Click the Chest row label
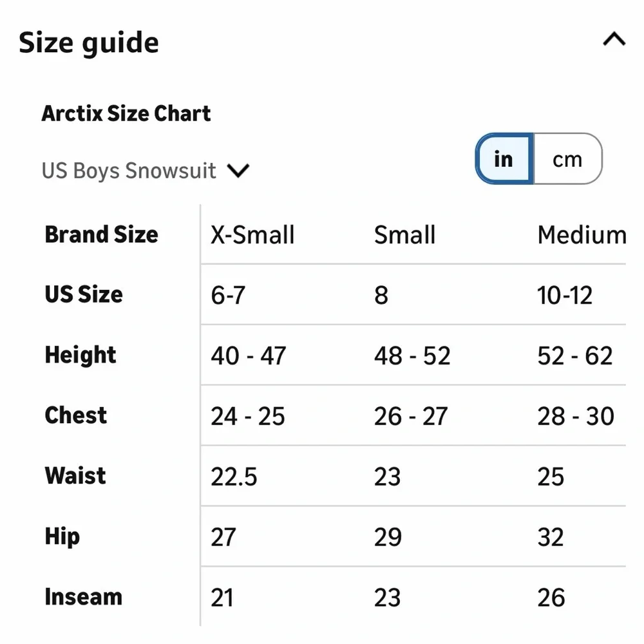The height and width of the screenshot is (644, 644). click(x=75, y=415)
